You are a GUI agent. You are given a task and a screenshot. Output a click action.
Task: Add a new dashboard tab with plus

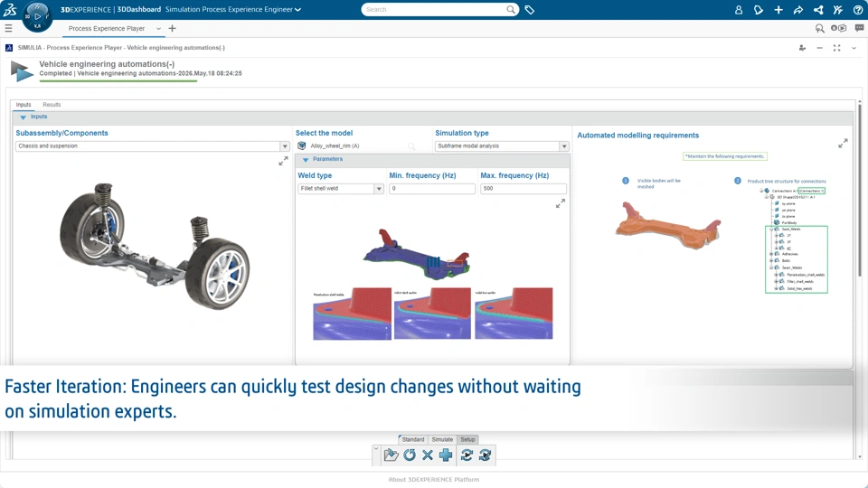click(172, 28)
